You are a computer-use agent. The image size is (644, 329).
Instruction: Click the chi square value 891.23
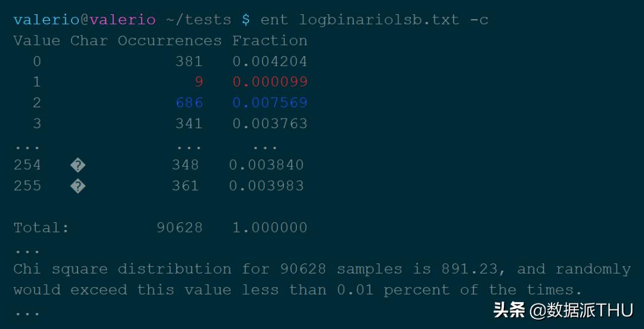[x=469, y=269]
